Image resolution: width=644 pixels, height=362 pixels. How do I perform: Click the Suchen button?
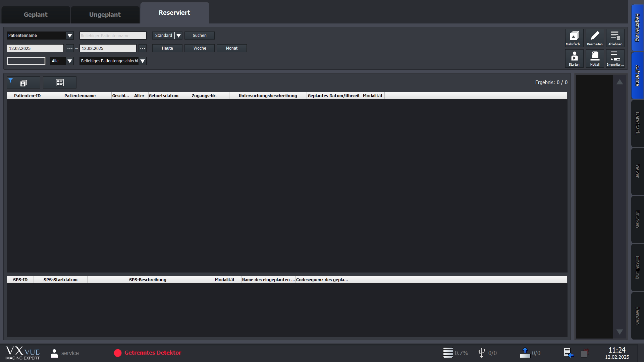pos(200,36)
